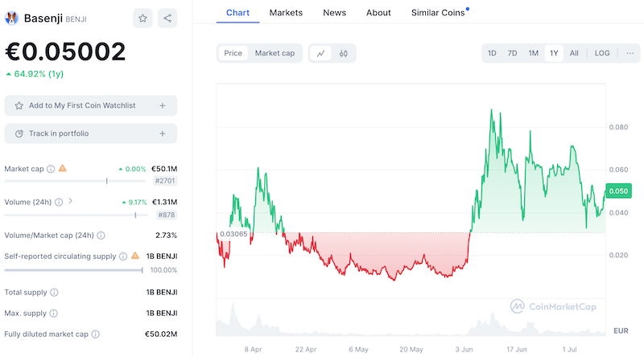Click the volume rank slider bar
This screenshot has width=644, height=357.
point(76,215)
